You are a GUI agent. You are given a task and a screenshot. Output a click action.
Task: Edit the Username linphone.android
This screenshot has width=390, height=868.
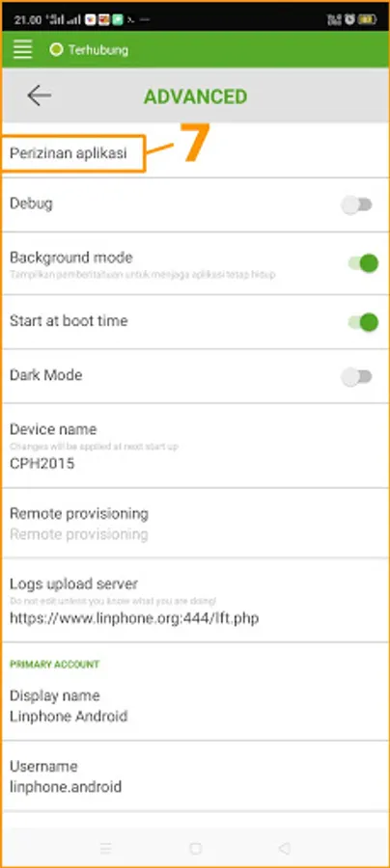point(195,776)
